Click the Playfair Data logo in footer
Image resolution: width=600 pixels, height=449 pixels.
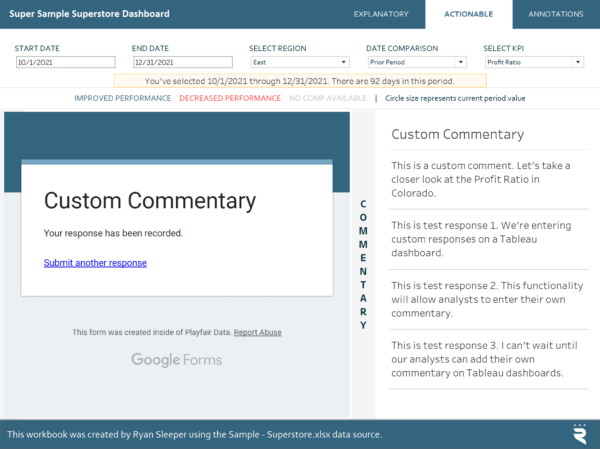pyautogui.click(x=579, y=433)
